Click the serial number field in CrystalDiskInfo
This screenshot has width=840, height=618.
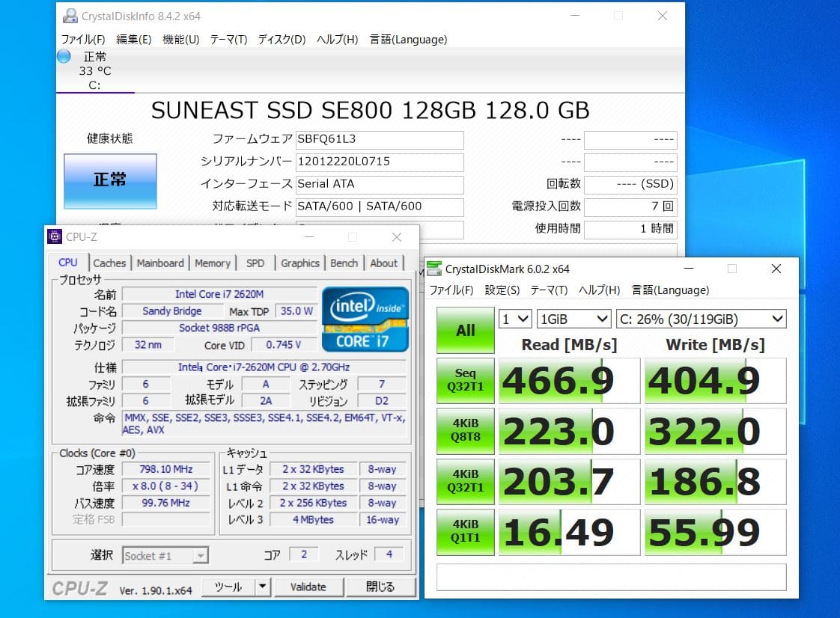[380, 162]
